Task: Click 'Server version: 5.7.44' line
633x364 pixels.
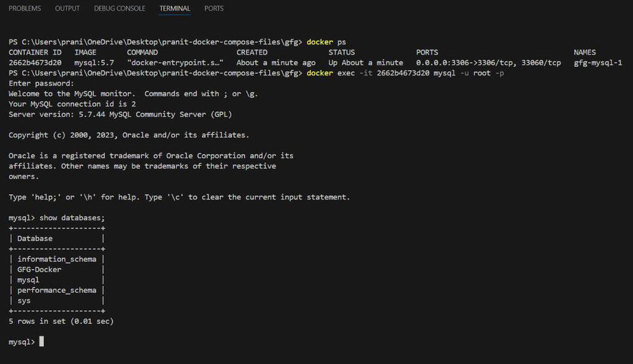Action: [x=121, y=114]
